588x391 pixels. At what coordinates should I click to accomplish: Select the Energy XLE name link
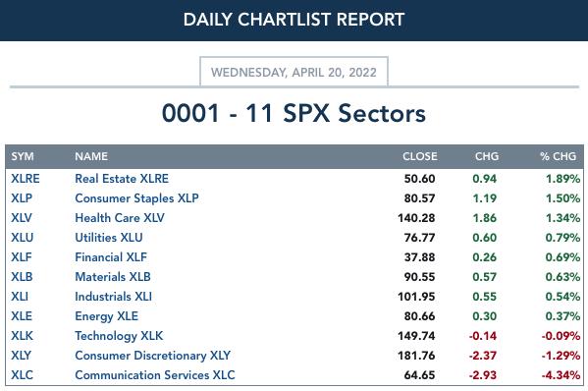coord(106,316)
